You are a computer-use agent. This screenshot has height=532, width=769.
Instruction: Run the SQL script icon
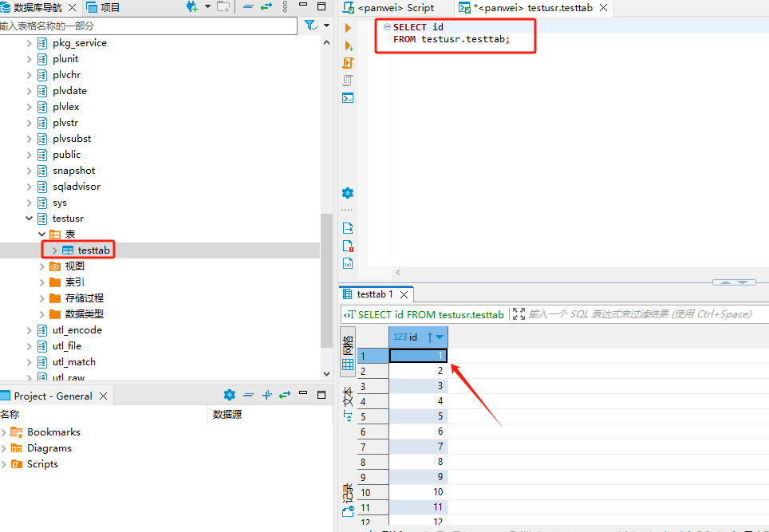[x=348, y=63]
